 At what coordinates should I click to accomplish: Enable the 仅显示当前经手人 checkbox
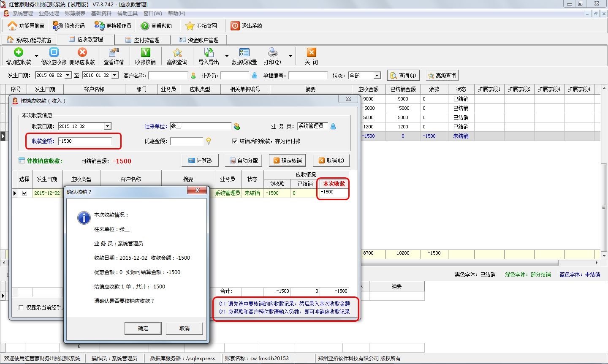(x=21, y=307)
